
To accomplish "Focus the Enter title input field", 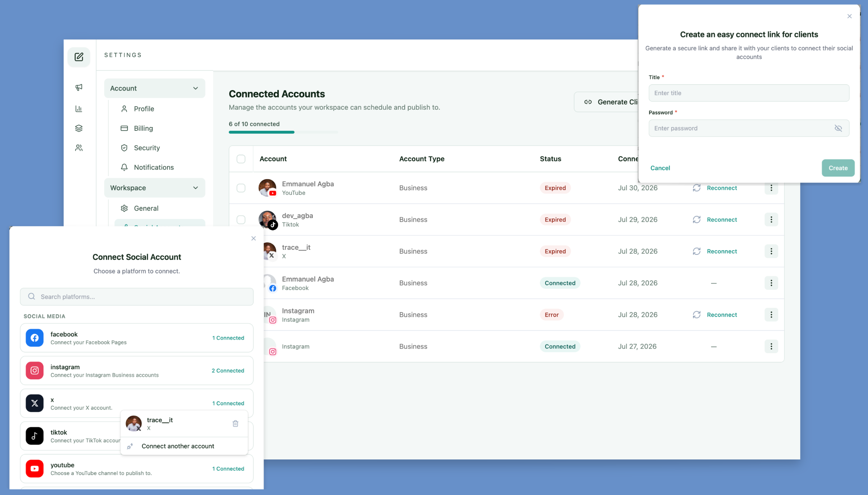I will pos(749,93).
